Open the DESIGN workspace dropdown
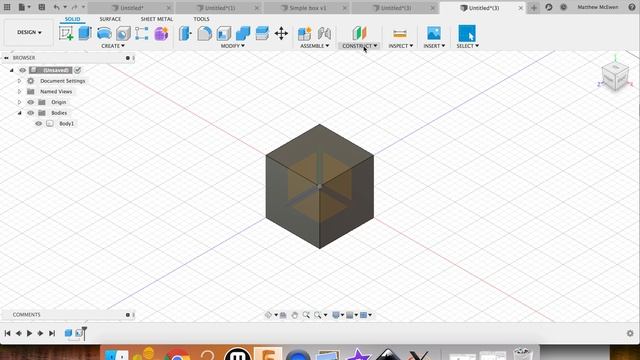This screenshot has width=640, height=360. (x=29, y=32)
